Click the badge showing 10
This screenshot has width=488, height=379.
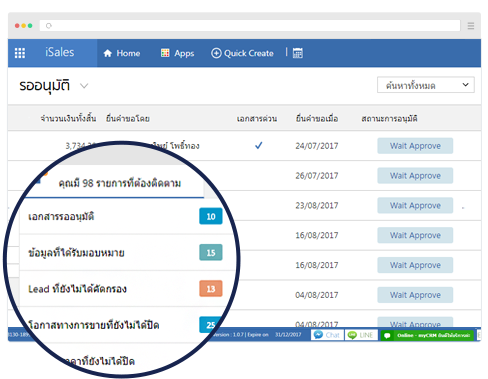coord(211,216)
